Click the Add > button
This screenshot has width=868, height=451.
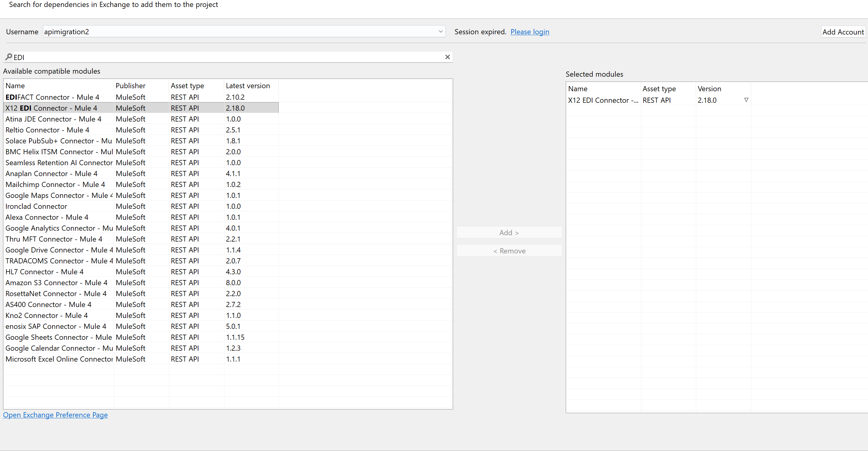coord(509,232)
